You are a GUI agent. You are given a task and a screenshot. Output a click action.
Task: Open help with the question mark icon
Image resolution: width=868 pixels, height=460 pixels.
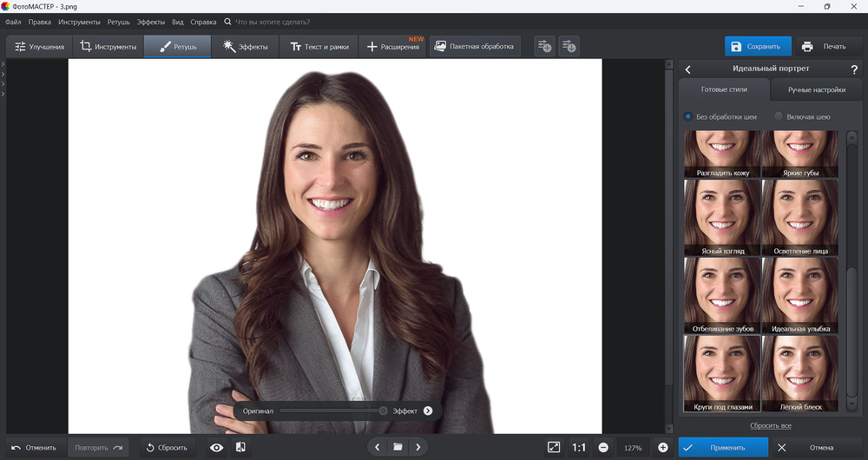point(854,69)
